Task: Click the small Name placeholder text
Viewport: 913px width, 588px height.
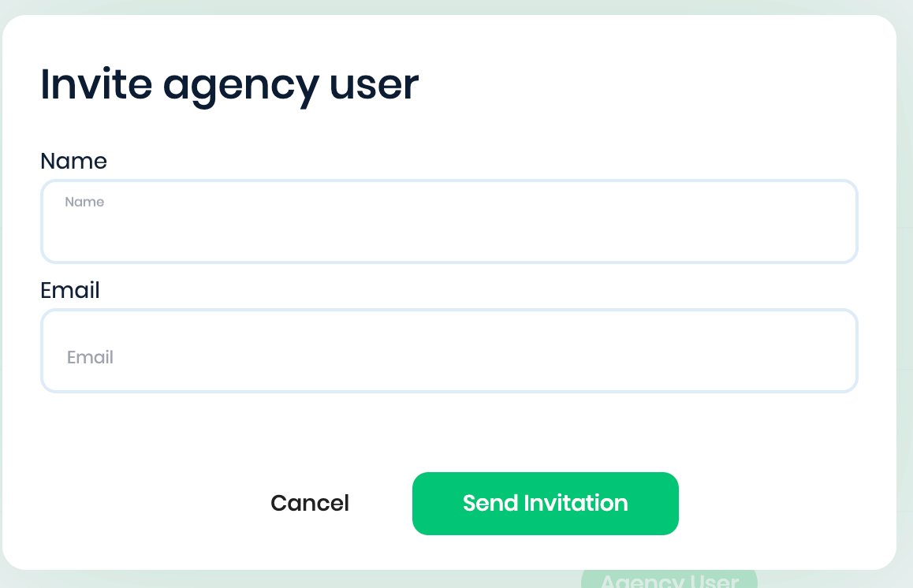Action: coord(84,202)
